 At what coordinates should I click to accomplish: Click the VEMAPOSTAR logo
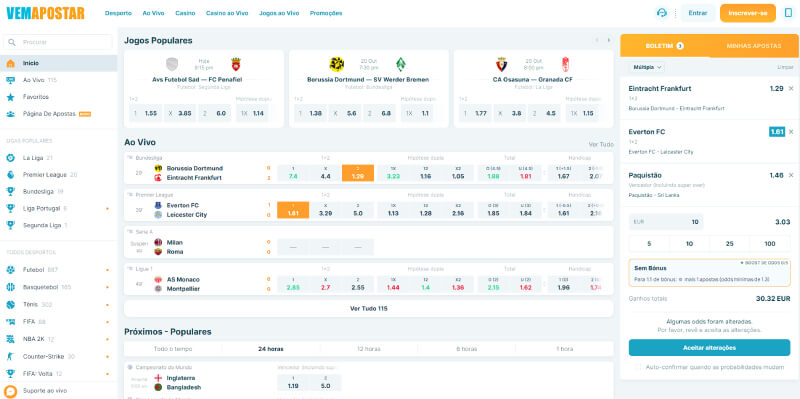point(45,13)
